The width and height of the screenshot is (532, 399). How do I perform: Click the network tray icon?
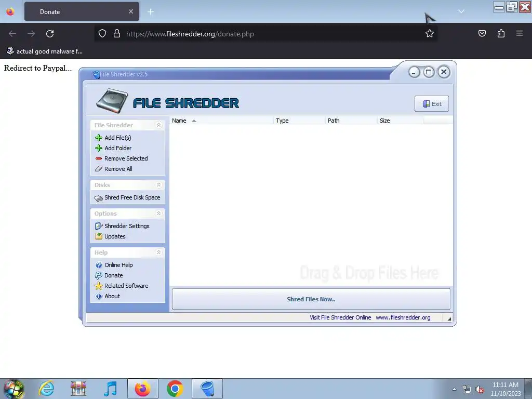(x=467, y=390)
